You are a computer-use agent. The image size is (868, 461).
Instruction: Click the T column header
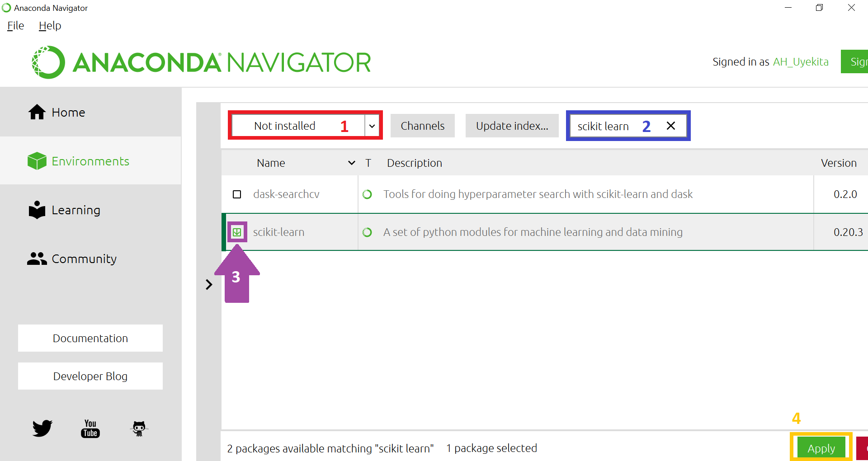pos(368,163)
